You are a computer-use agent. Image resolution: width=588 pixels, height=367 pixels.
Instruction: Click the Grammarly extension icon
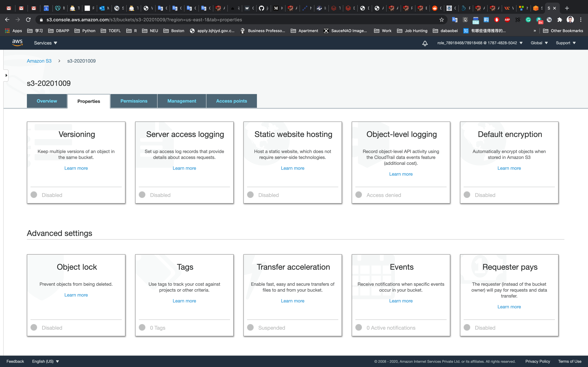pos(528,20)
